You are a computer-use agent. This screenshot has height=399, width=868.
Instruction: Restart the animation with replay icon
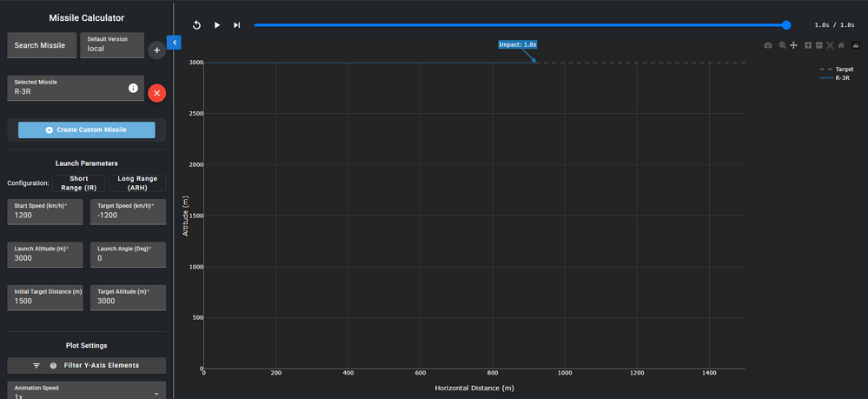click(197, 25)
